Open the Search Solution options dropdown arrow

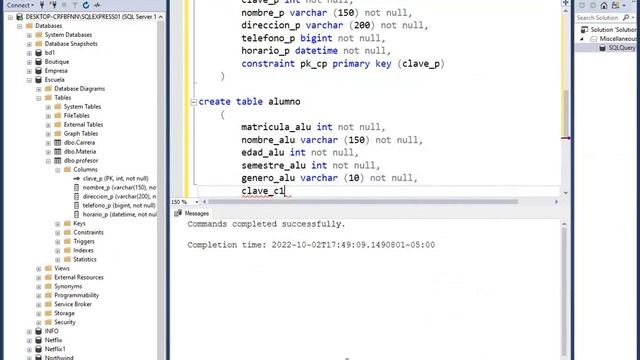tap(633, 18)
